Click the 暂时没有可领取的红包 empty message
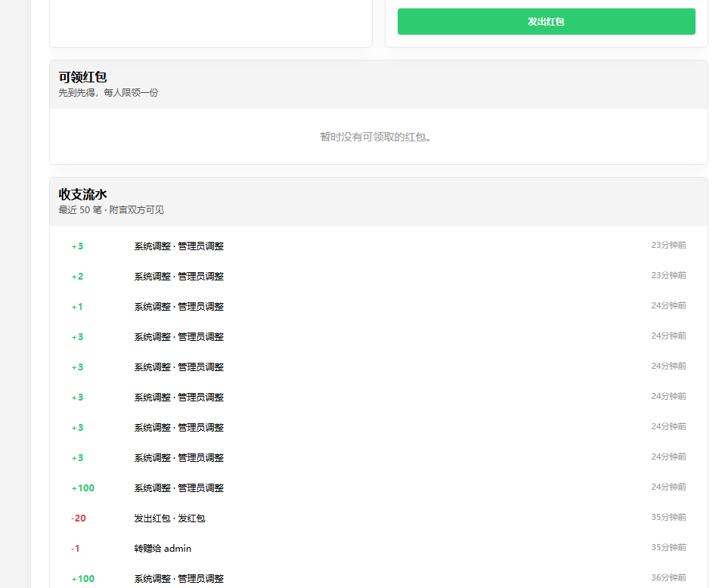Image resolution: width=719 pixels, height=588 pixels. tap(376, 137)
